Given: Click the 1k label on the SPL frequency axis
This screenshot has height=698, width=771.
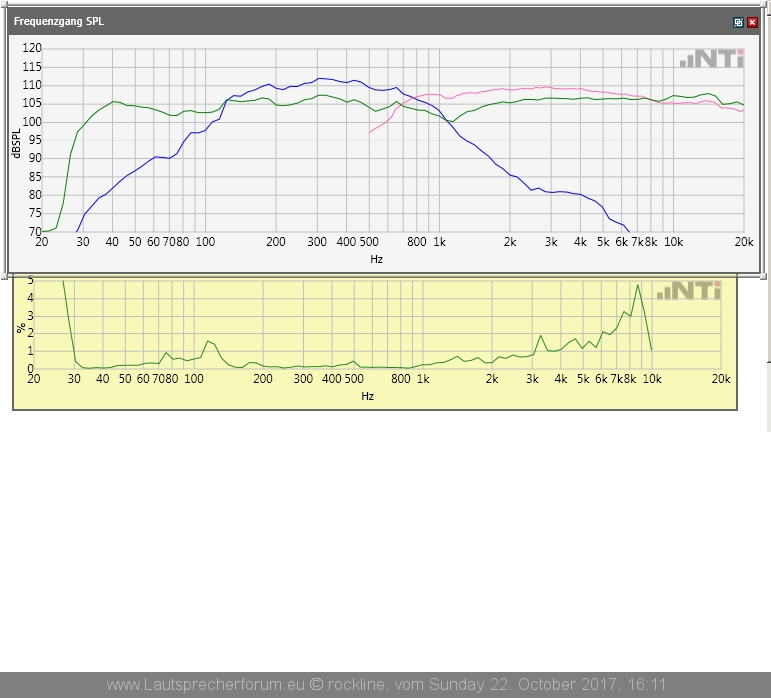Looking at the screenshot, I should tap(439, 242).
